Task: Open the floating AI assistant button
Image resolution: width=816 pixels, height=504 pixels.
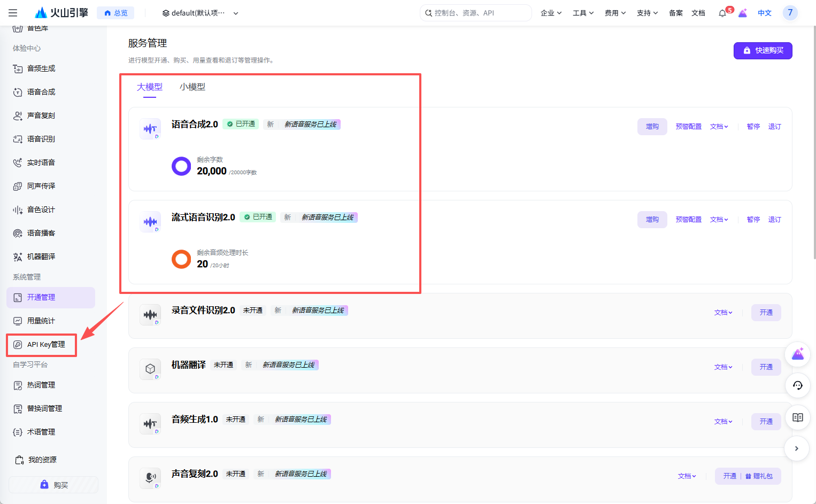Action: [797, 354]
